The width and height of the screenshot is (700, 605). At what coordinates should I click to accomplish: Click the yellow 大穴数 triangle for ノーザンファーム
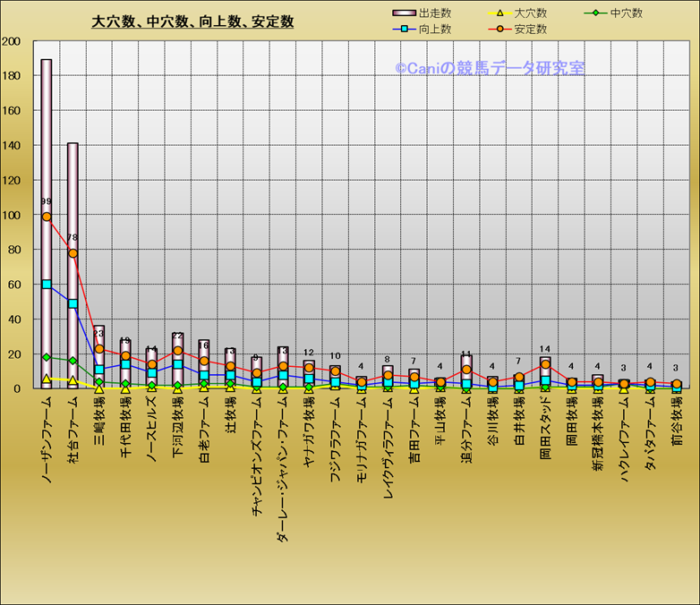pos(47,379)
